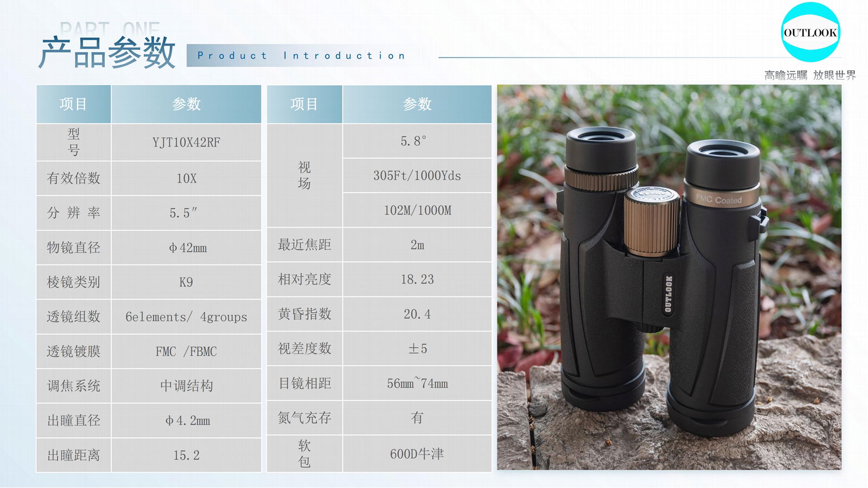This screenshot has height=488, width=868.
Task: Click the '相对亮度' label cell
Action: [x=304, y=279]
